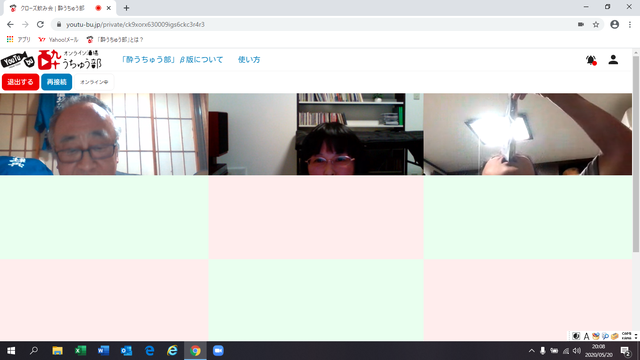The width and height of the screenshot is (640, 360).
Task: Click the browser forward arrow
Action: point(25,24)
